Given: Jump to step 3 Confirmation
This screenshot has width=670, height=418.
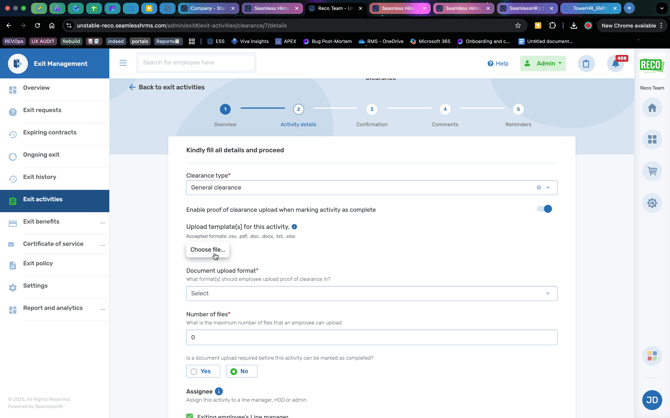Looking at the screenshot, I should pos(371,110).
